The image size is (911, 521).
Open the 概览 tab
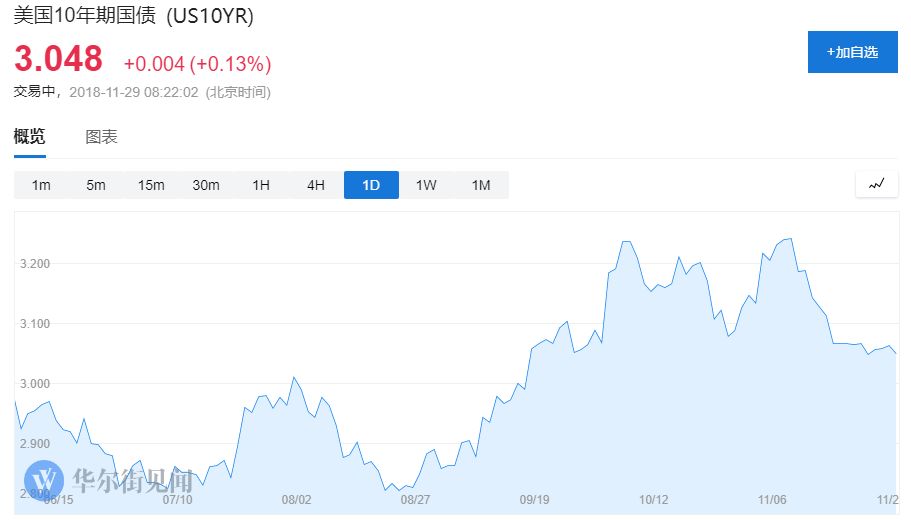point(30,136)
